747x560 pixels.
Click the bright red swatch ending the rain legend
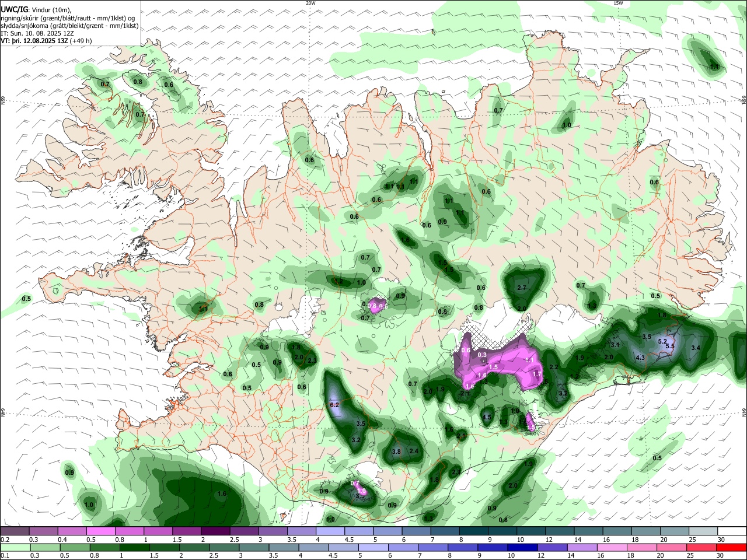tap(732, 547)
